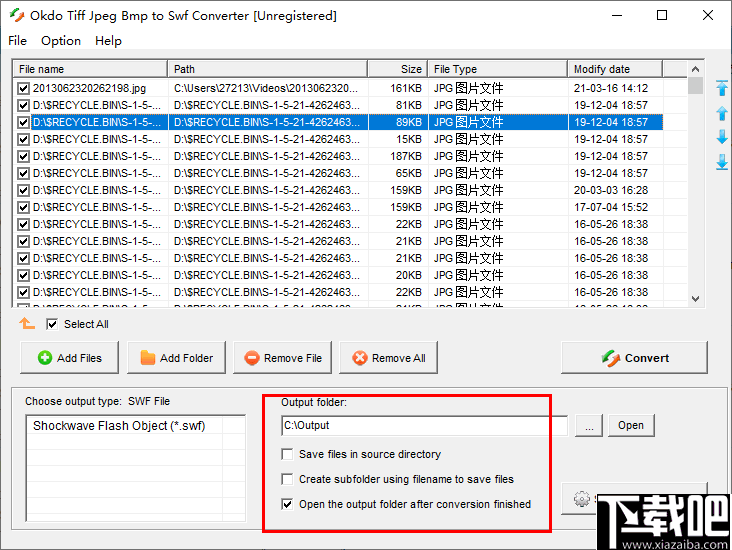Viewport: 732px width, 550px height.
Task: Uncheck the 2013062320262198.jpg file checkbox
Action: point(23,88)
